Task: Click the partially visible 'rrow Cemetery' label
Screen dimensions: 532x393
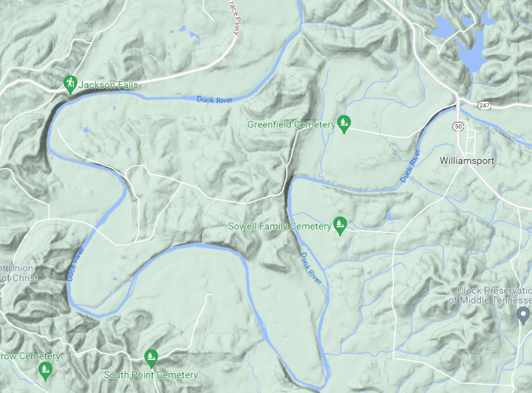Action: [30, 356]
